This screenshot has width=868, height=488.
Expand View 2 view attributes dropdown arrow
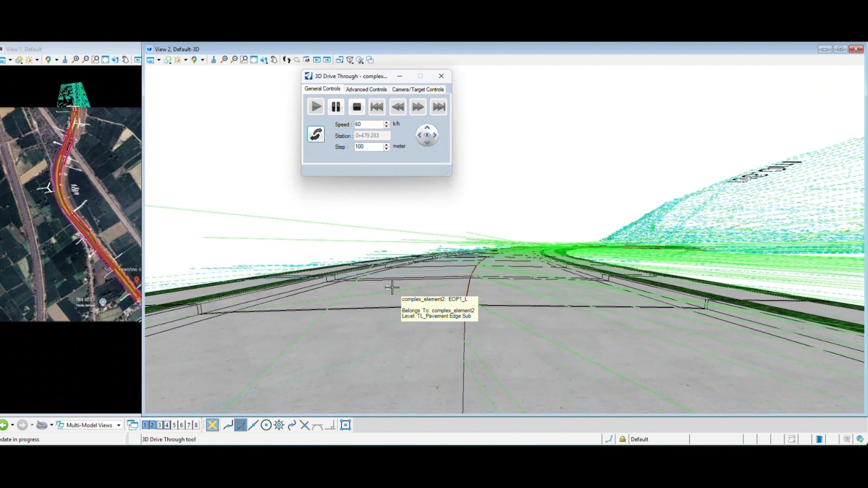(x=159, y=60)
